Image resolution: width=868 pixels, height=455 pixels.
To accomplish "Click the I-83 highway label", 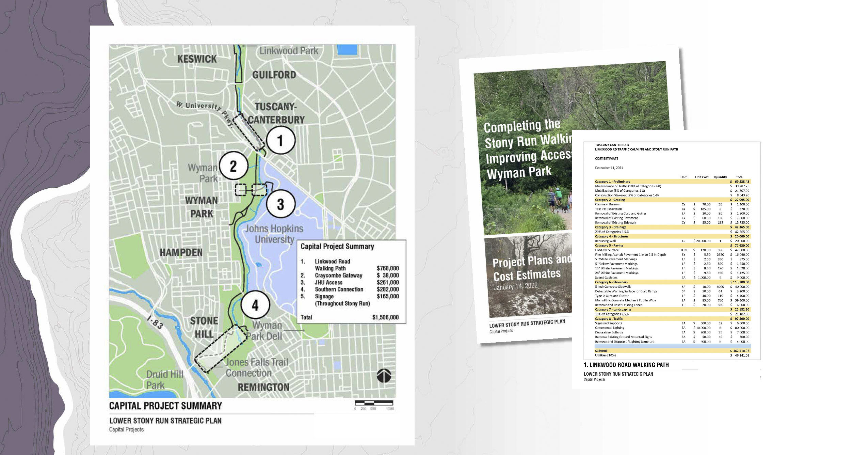I will click(155, 322).
